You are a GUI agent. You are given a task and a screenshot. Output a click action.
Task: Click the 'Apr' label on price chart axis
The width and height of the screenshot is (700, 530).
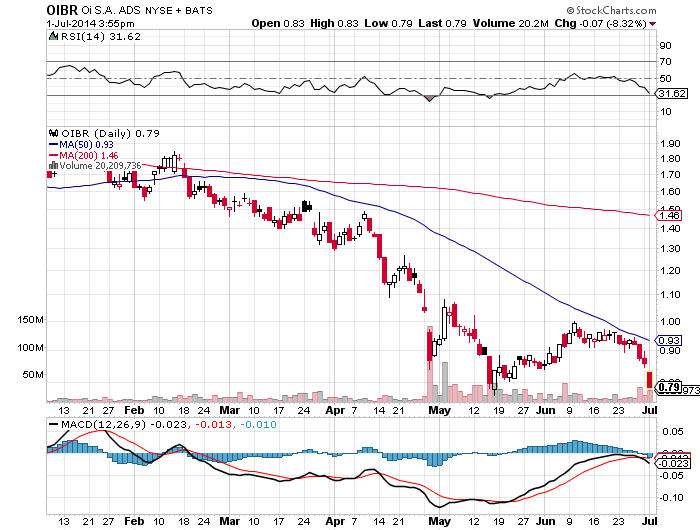[335, 410]
